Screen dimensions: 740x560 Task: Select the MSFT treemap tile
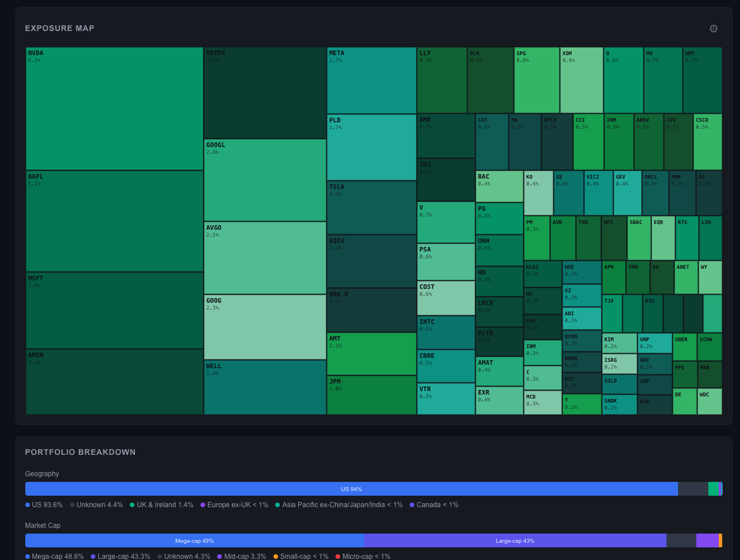pyautogui.click(x=114, y=310)
